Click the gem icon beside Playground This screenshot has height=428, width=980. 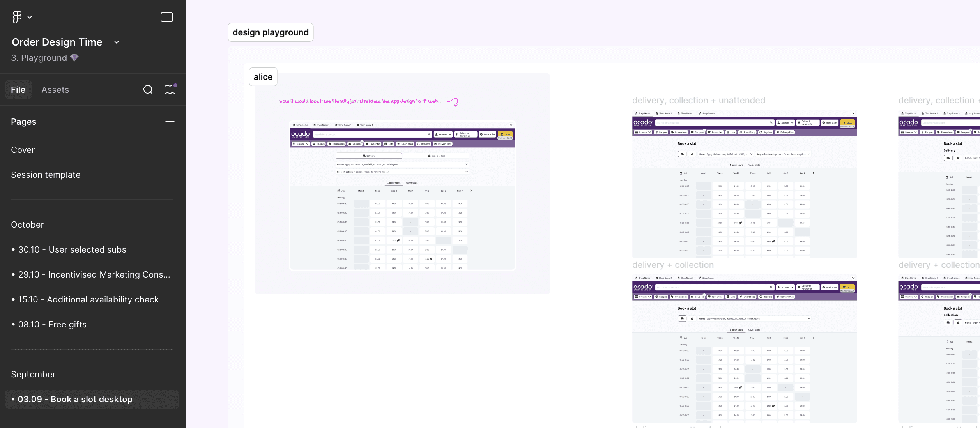point(74,58)
